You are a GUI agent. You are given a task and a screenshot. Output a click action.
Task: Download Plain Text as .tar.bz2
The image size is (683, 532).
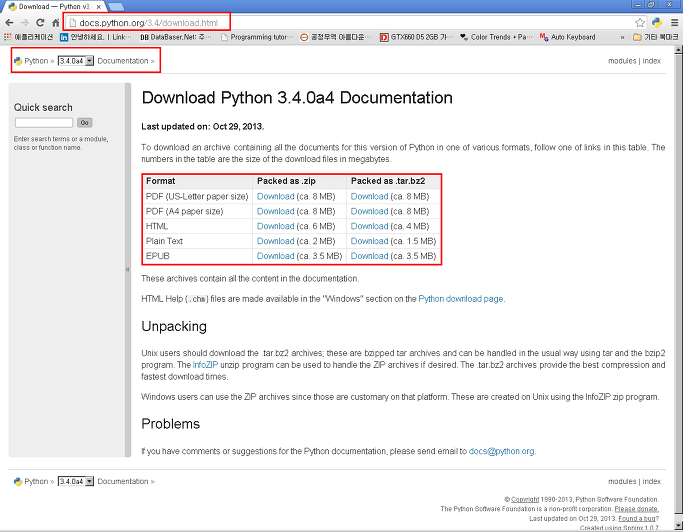click(x=369, y=241)
